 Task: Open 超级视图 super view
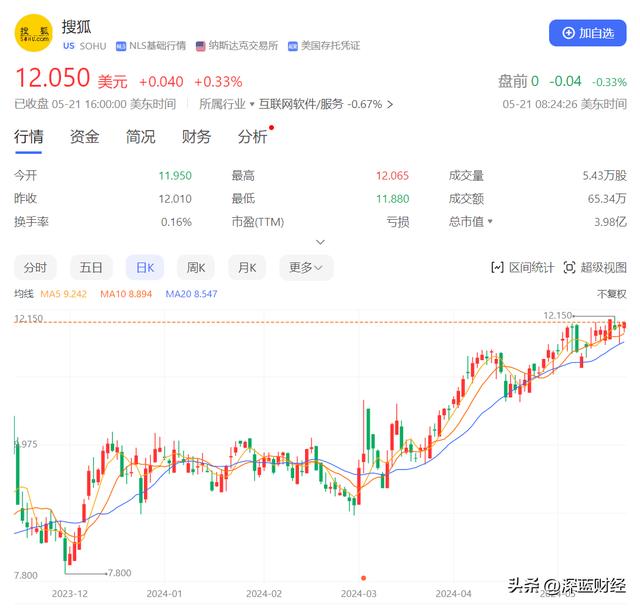[x=595, y=268]
